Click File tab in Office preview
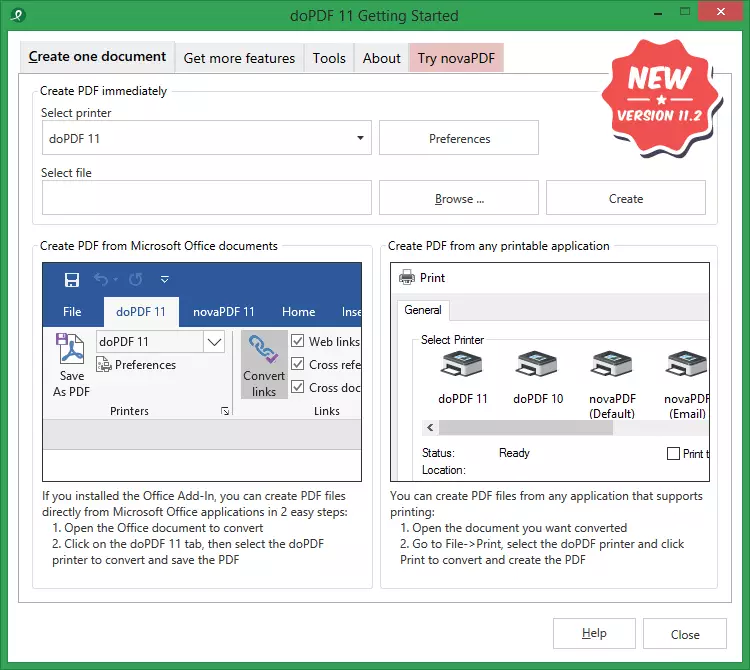750x670 pixels. [x=72, y=312]
